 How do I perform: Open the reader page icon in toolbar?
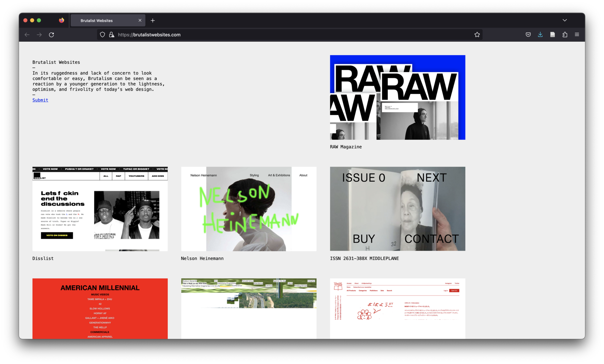(552, 35)
